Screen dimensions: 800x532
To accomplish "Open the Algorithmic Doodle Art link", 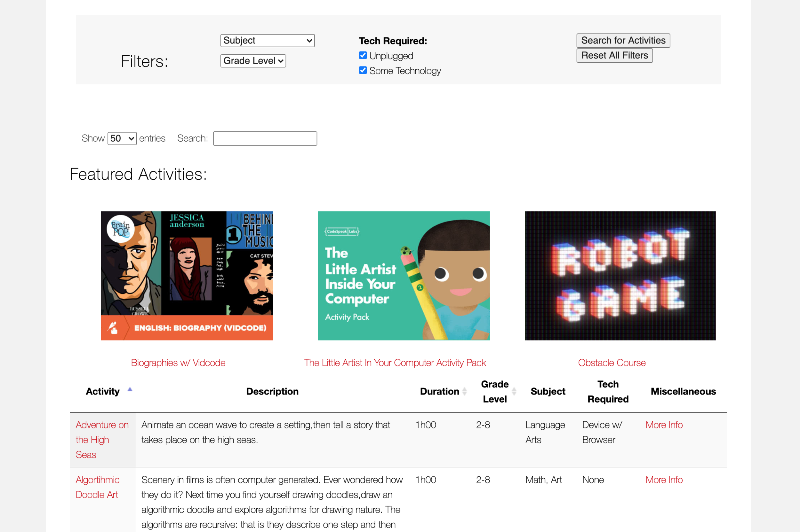I will pyautogui.click(x=97, y=487).
